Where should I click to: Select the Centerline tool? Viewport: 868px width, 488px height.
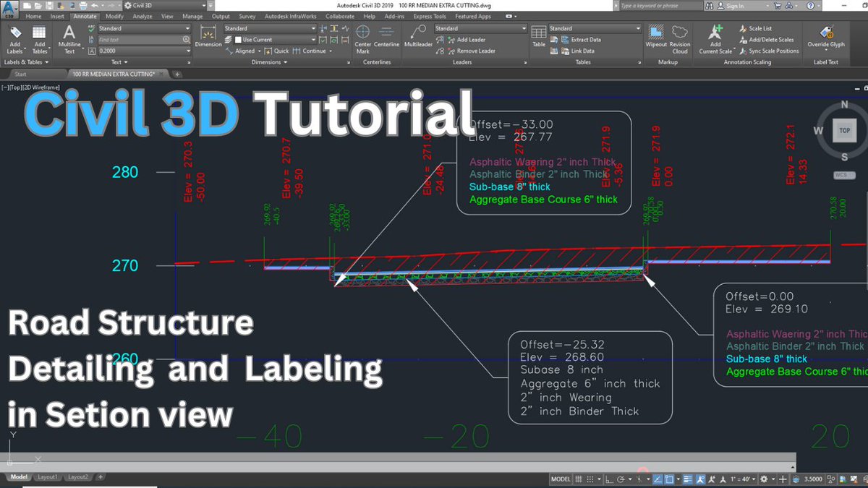(388, 36)
